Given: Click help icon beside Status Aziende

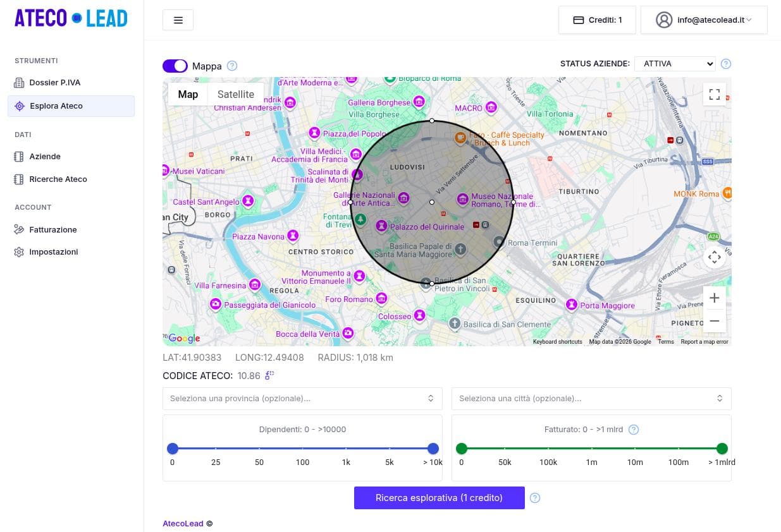Looking at the screenshot, I should [x=725, y=64].
